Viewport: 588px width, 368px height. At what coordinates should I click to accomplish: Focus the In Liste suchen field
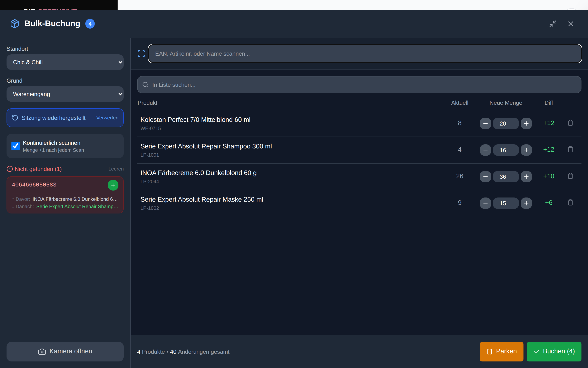coord(359,85)
